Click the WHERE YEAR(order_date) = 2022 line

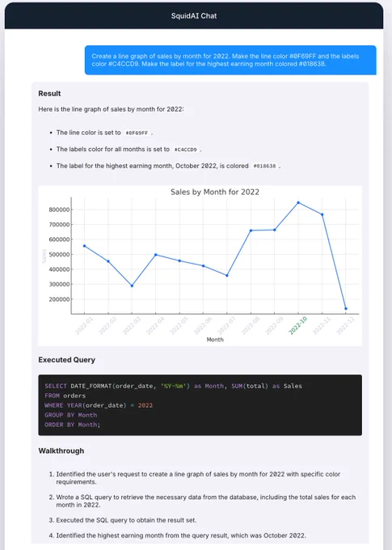(x=99, y=405)
